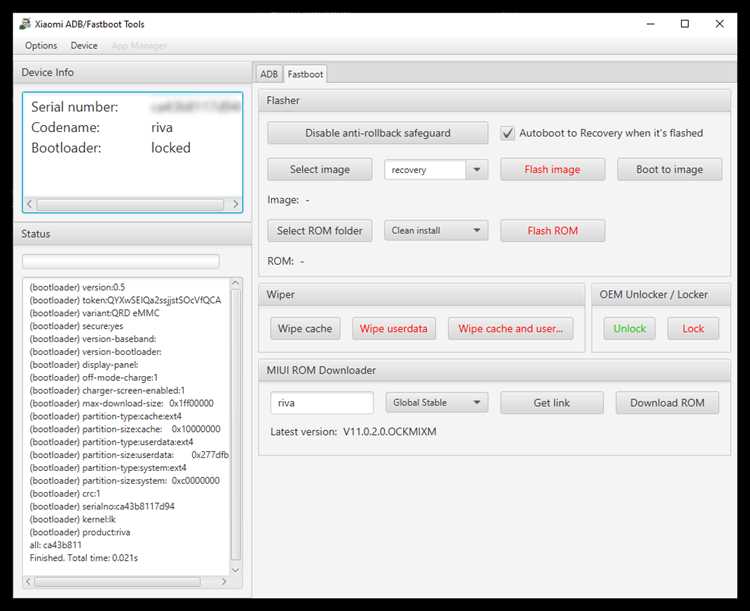Click log line '(bootloader) off-mode-charge:1'
The height and width of the screenshot is (611, 750).
94,378
